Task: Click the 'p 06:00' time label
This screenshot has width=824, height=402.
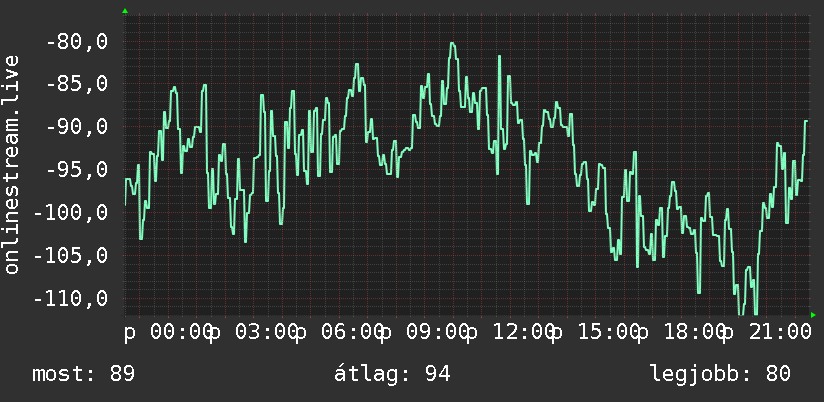Action: (340, 333)
